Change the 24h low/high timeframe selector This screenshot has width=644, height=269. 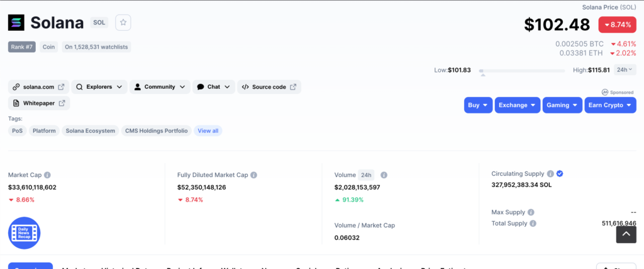pos(625,70)
